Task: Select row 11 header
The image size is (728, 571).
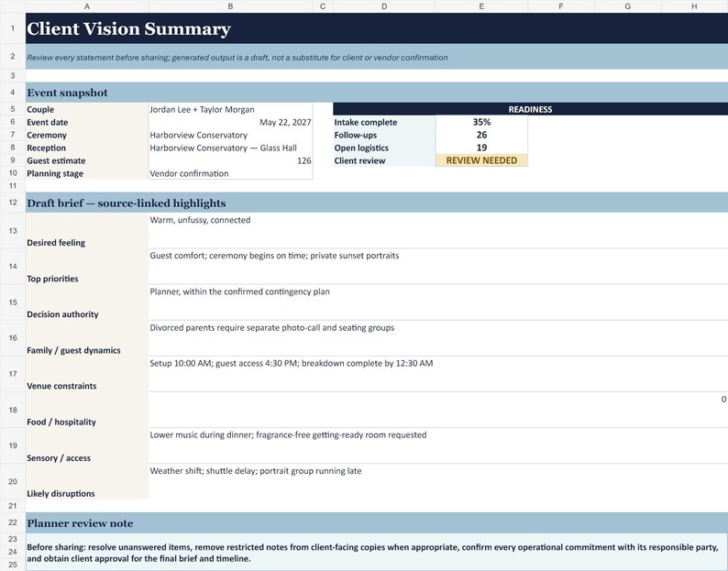Action: 13,186
